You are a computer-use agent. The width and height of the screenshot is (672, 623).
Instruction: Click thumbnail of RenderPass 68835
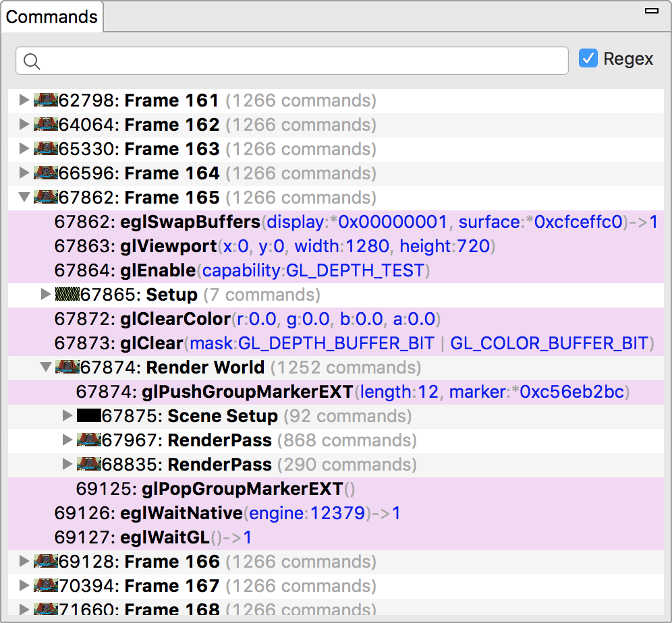88,465
